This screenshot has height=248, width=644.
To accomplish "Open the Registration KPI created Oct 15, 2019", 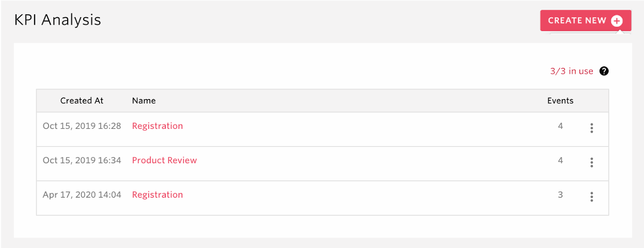I will pyautogui.click(x=157, y=126).
